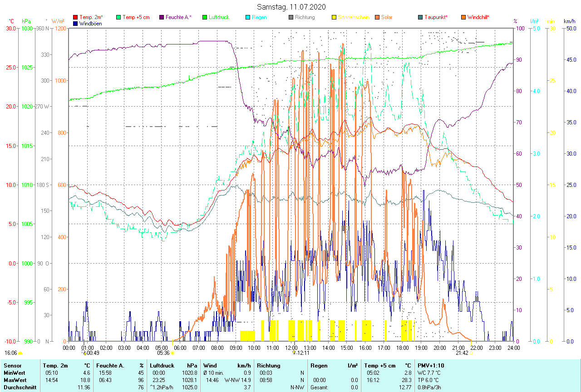Click the purple Feuchte A. legend swatch
The width and height of the screenshot is (581, 392).
pos(162,17)
